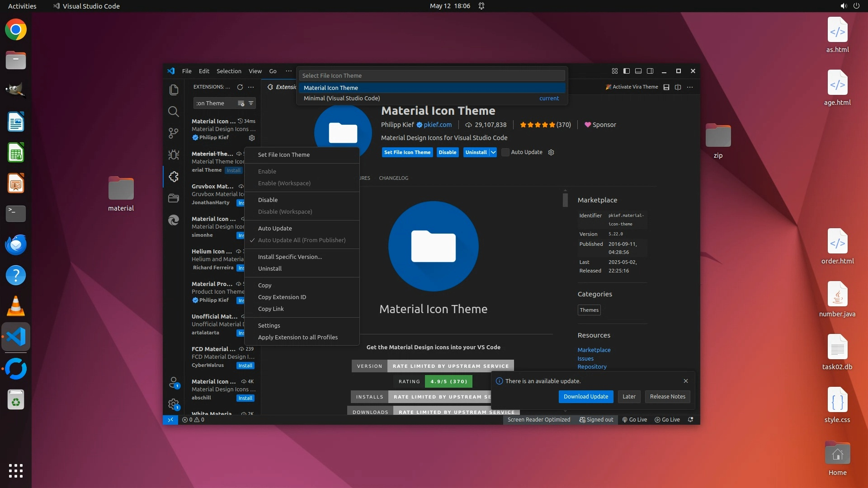Choose Copy Extension ID in context menu
868x488 pixels.
pos(282,297)
